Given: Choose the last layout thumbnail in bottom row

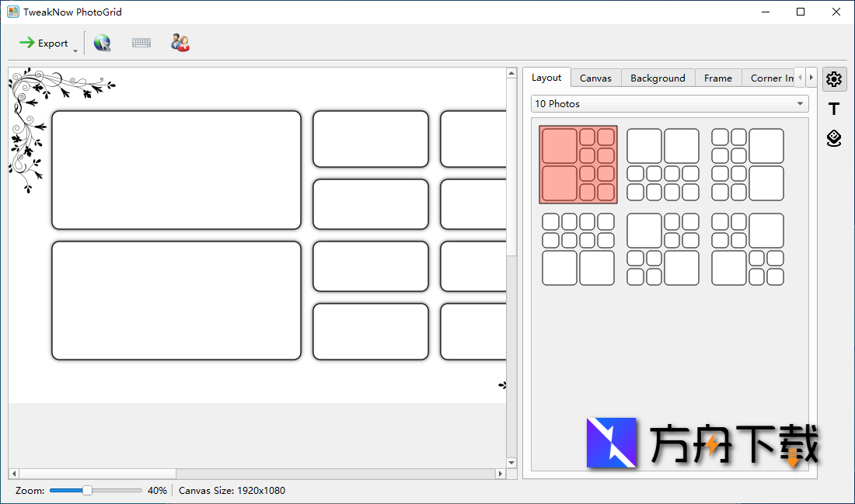Looking at the screenshot, I should [748, 249].
